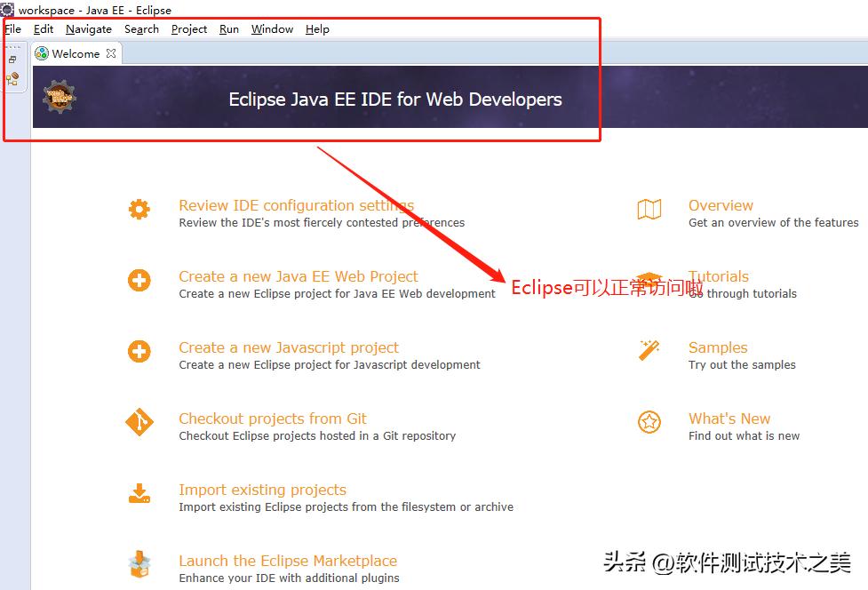868x590 pixels.
Task: Click the Java EE gear logo in the banner
Action: point(60,98)
